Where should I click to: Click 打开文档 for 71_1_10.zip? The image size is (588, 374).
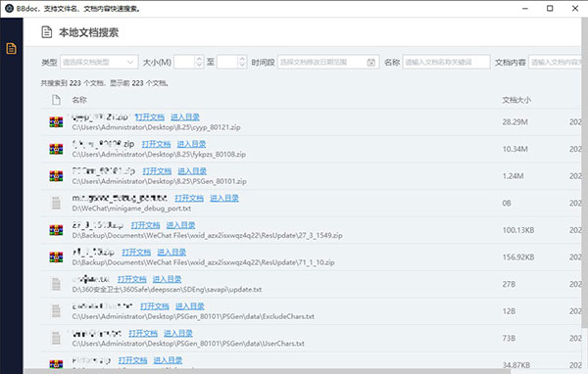pyautogui.click(x=136, y=252)
